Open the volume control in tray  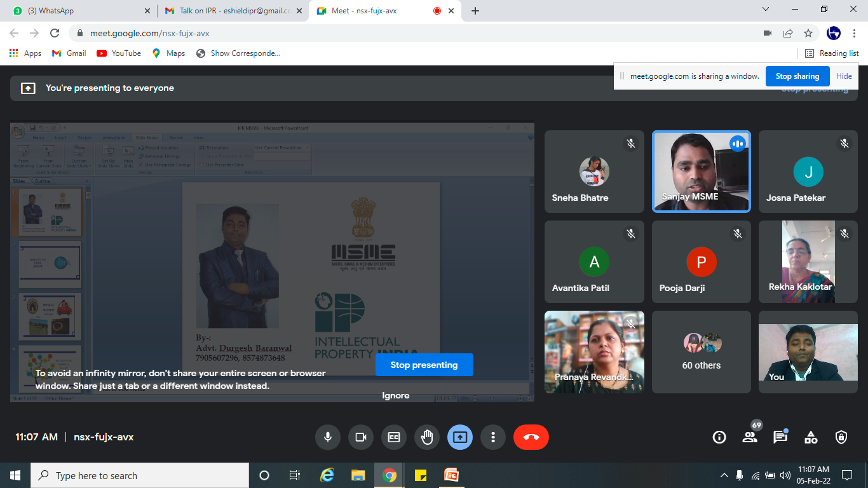pos(785,475)
